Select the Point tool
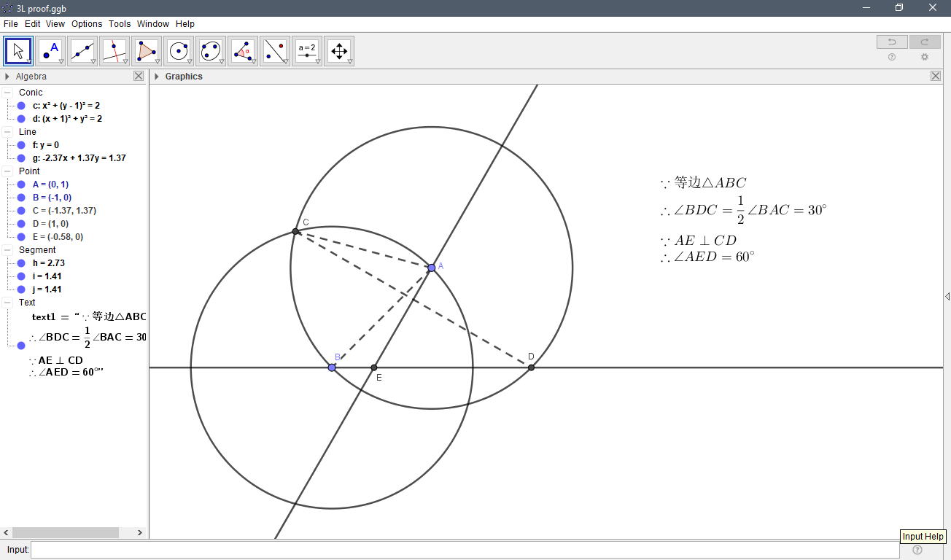This screenshot has height=560, width=951. [50, 50]
